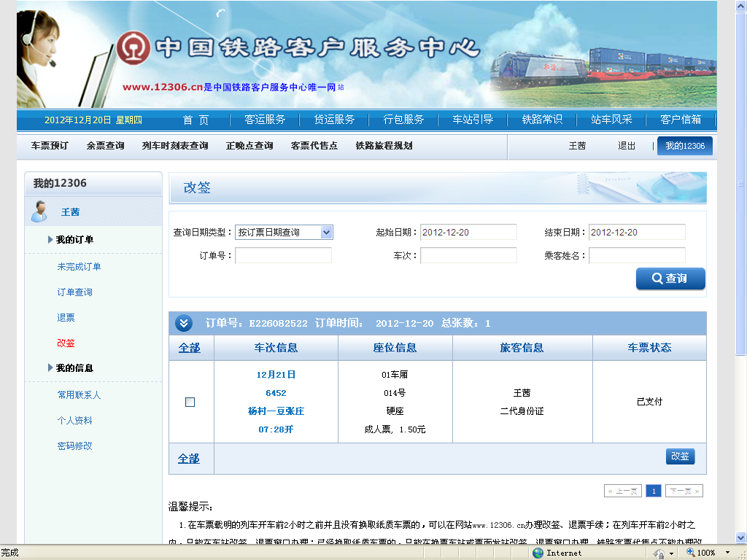747x560 pixels.
Task: Click the 起始日期 date field
Action: point(468,233)
